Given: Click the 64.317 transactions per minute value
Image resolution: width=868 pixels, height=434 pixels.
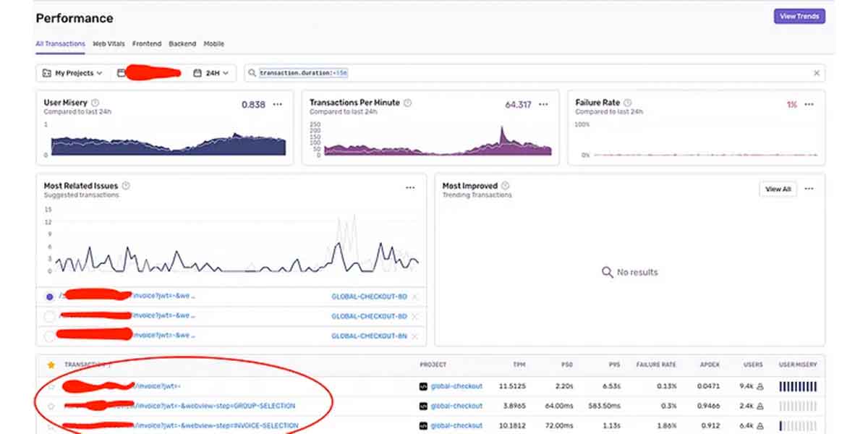Looking at the screenshot, I should click(518, 104).
